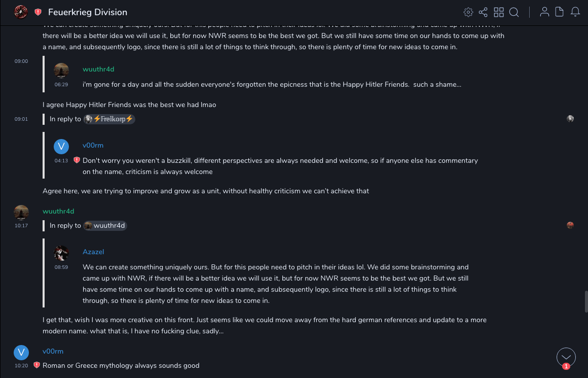Viewport: 588px width, 378px height.
Task: Click red shield icon next to 10:20 message
Action: click(36, 365)
